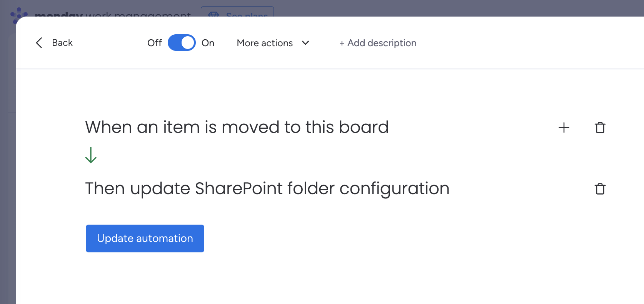Viewport: 644px width, 304px height.
Task: Open the More actions menu
Action: coord(265,43)
